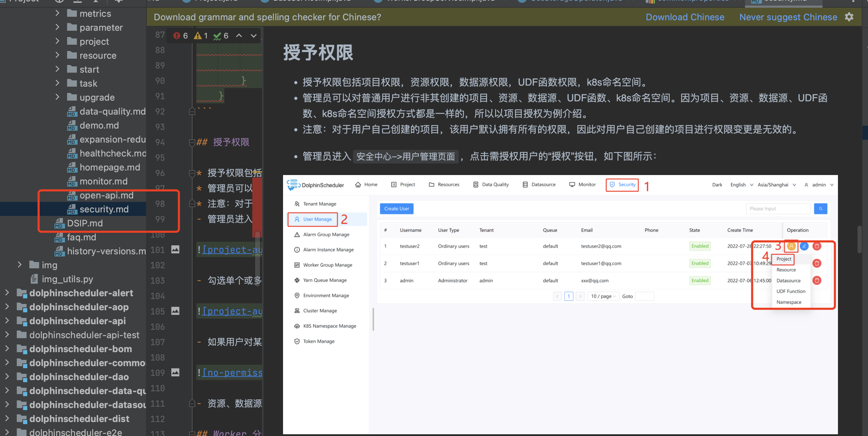Click the Download Chinese link
Image resolution: width=868 pixels, height=436 pixels.
point(685,17)
